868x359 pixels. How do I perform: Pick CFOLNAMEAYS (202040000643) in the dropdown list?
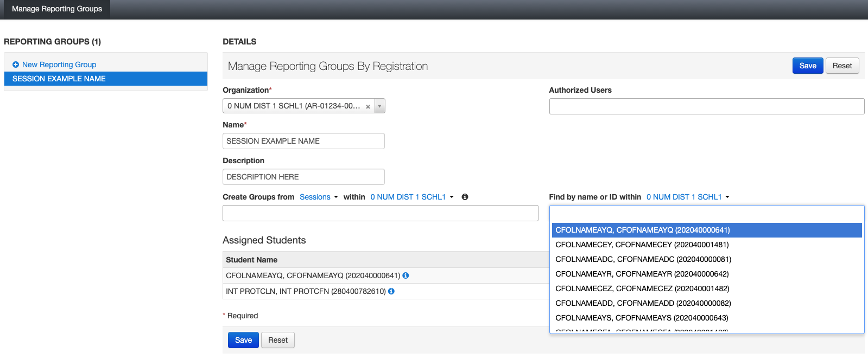click(642, 318)
